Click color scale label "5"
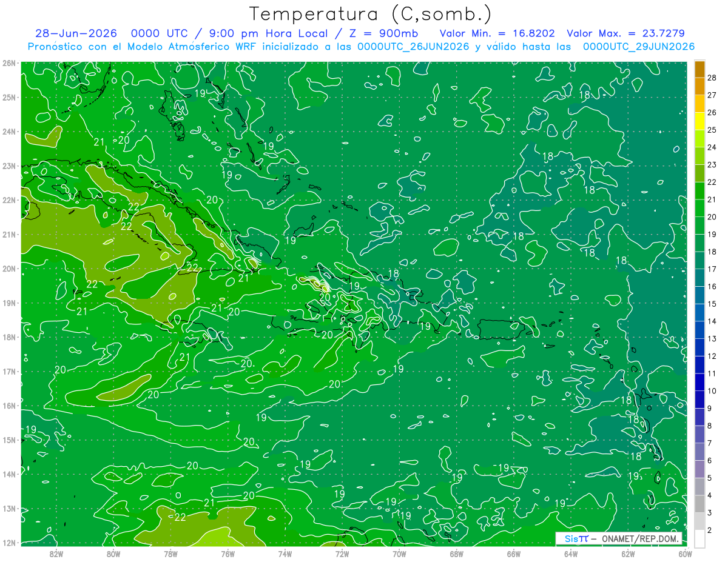The image size is (728, 562). (710, 478)
